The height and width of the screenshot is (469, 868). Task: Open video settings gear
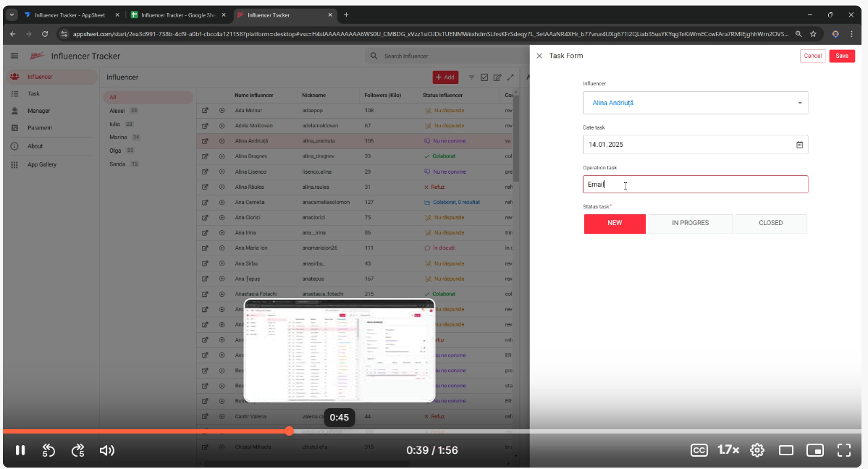(x=757, y=450)
